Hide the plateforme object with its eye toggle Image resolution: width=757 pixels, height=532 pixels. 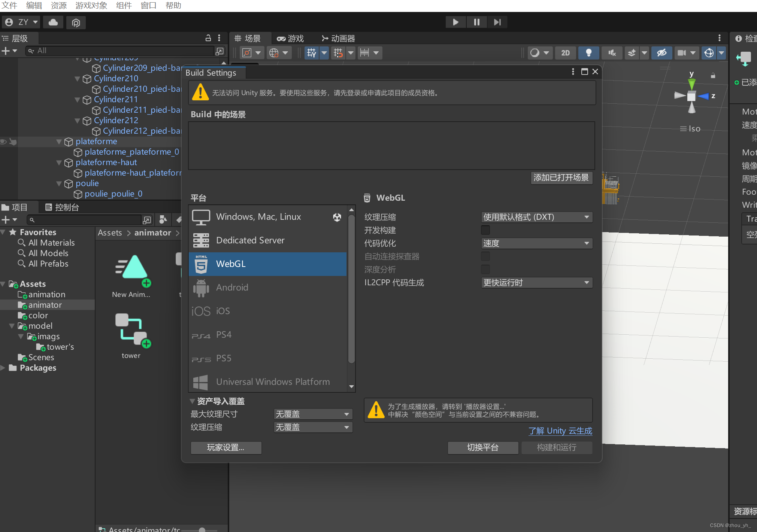coord(3,142)
